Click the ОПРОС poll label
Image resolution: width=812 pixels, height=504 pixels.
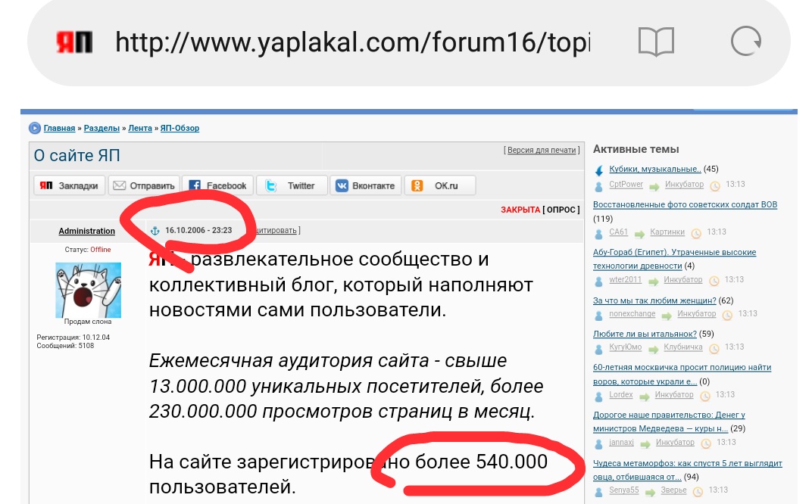click(x=561, y=210)
